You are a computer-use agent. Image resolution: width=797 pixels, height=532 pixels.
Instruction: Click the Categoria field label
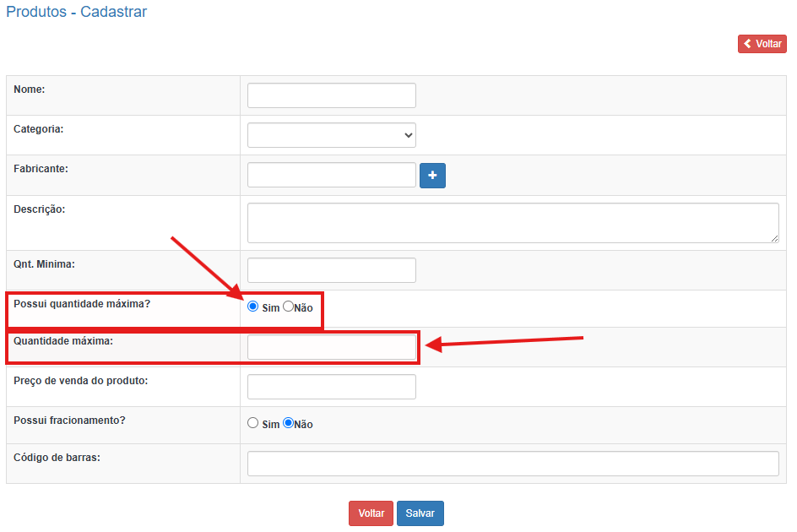[39, 129]
